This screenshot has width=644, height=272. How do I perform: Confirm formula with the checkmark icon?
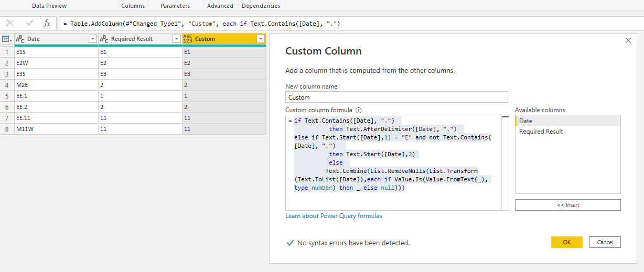click(x=29, y=24)
